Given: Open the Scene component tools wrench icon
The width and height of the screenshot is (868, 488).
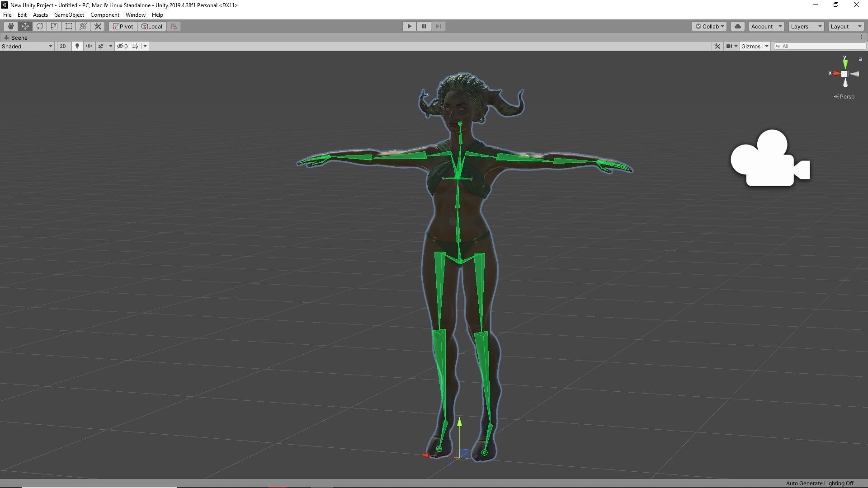Looking at the screenshot, I should coord(717,46).
